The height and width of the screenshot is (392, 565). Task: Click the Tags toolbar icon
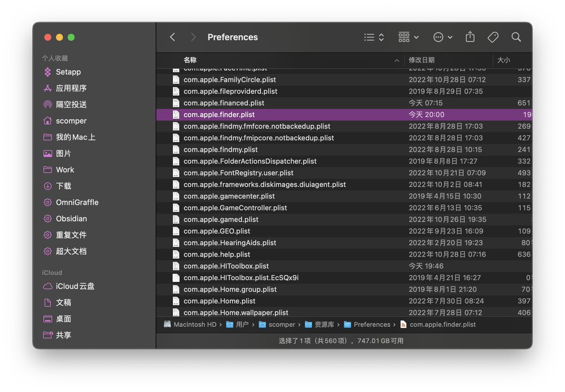493,37
